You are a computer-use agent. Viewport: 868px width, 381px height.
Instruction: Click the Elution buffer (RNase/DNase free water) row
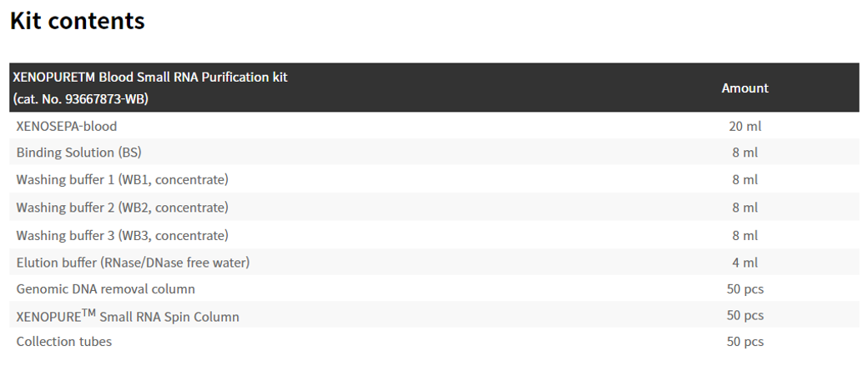point(133,263)
